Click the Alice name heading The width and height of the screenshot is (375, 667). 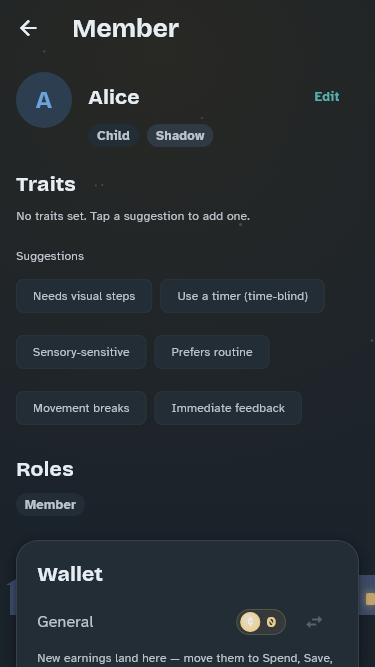point(114,97)
